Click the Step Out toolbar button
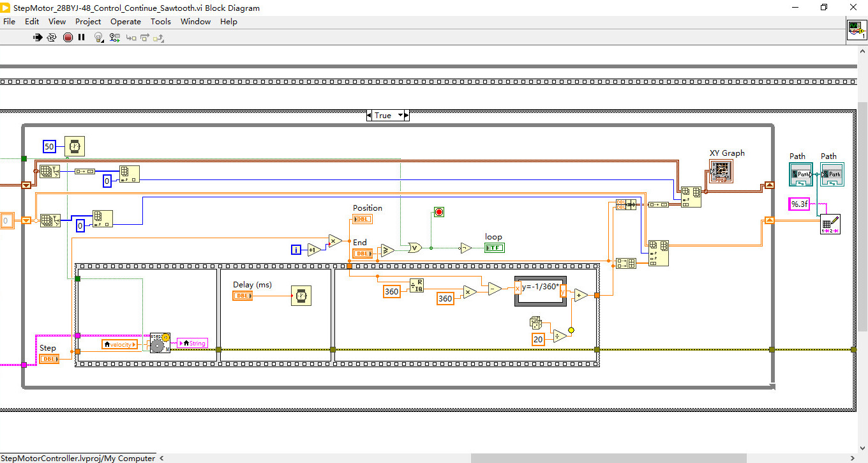This screenshot has width=868, height=463. (x=159, y=38)
